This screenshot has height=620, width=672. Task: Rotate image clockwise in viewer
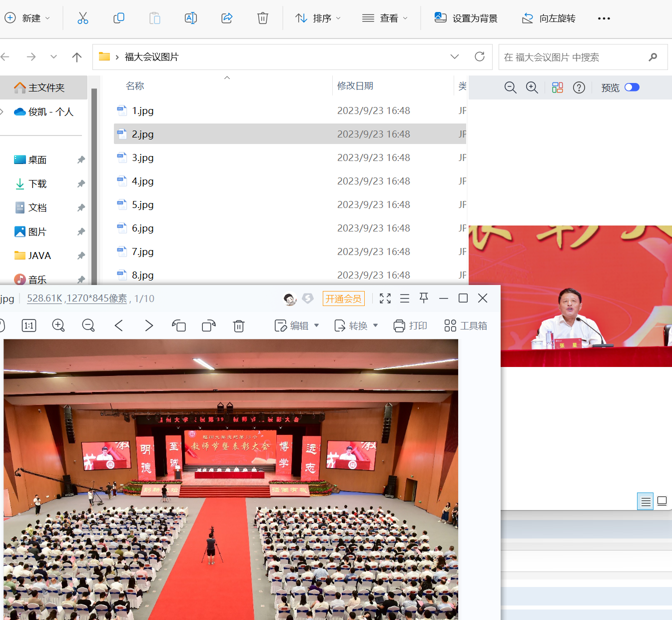(209, 326)
